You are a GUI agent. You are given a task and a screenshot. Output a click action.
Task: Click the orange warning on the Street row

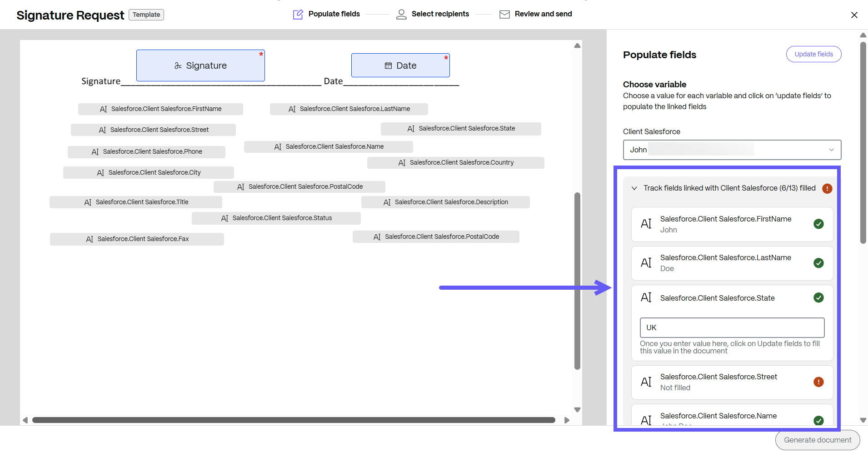(x=818, y=382)
